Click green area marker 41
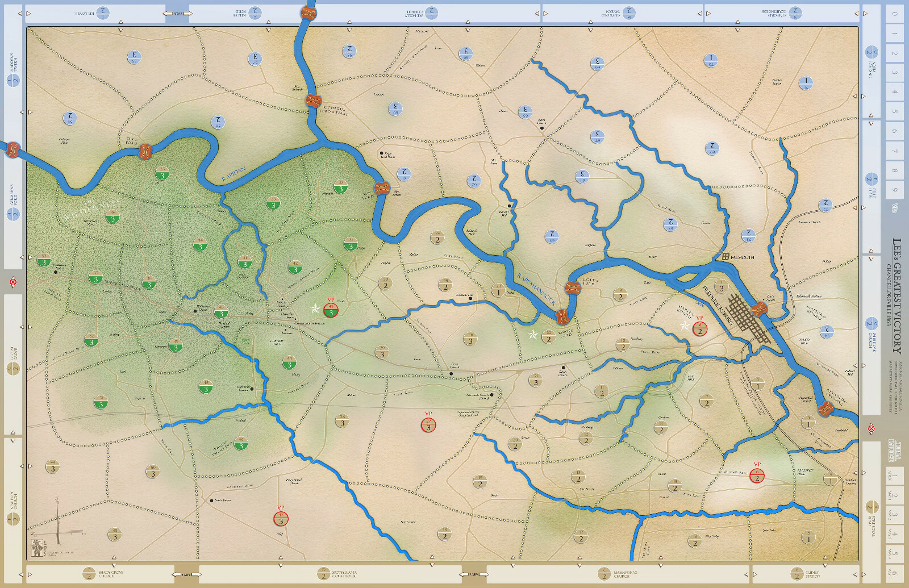The width and height of the screenshot is (909, 588). click(x=245, y=262)
